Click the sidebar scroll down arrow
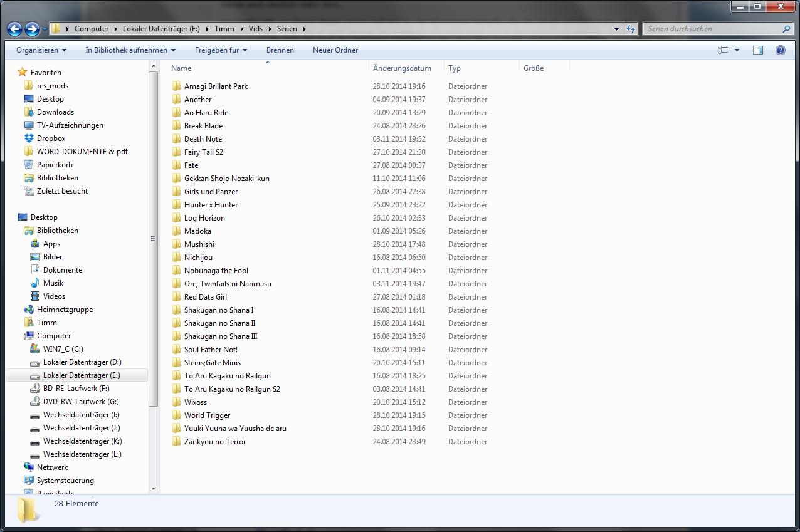This screenshot has height=532, width=800. pos(154,488)
